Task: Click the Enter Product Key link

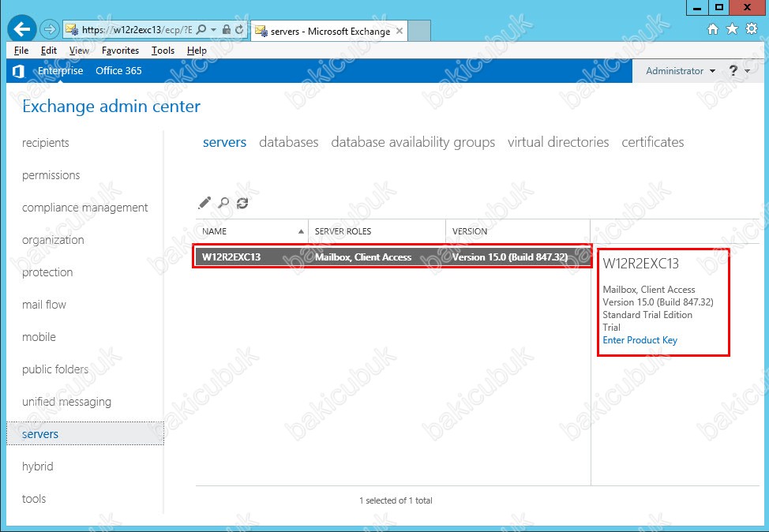Action: pos(640,339)
